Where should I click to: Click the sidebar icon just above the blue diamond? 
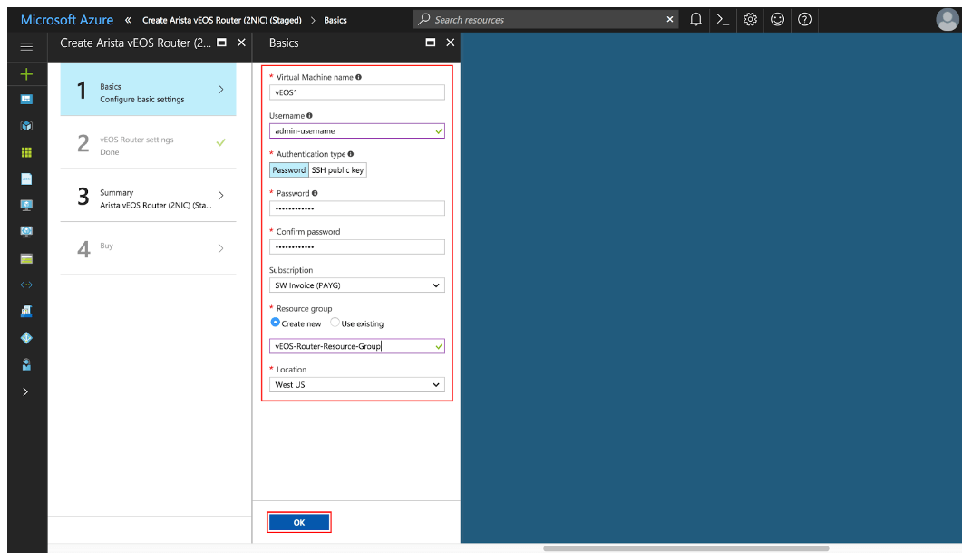pos(26,311)
